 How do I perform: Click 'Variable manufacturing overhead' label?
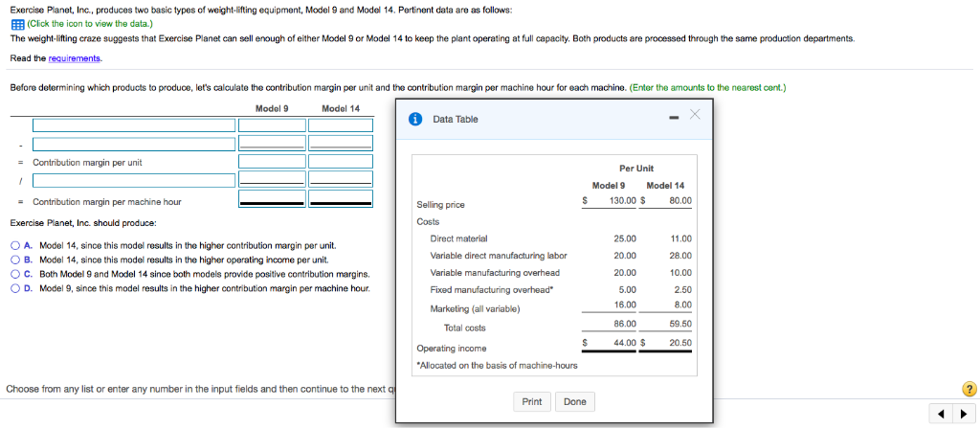click(495, 273)
